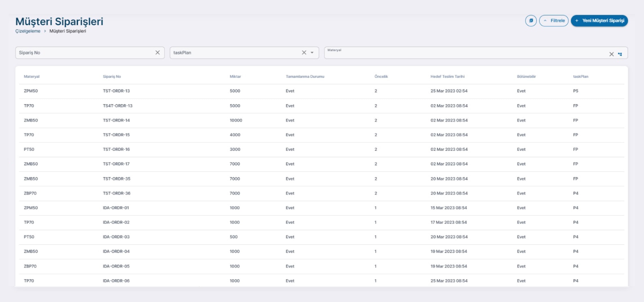The image size is (644, 302).
Task: Click the 3000 quantity value
Action: [235, 149]
